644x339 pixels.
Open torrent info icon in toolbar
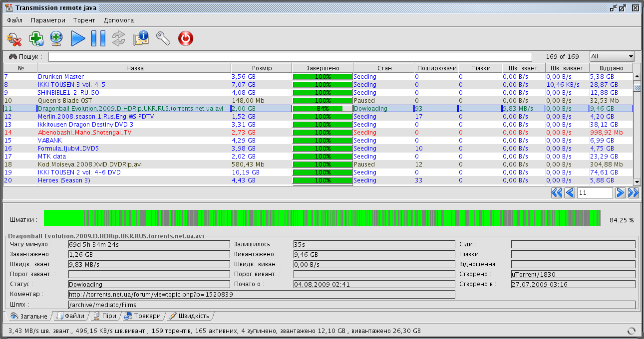tap(141, 39)
